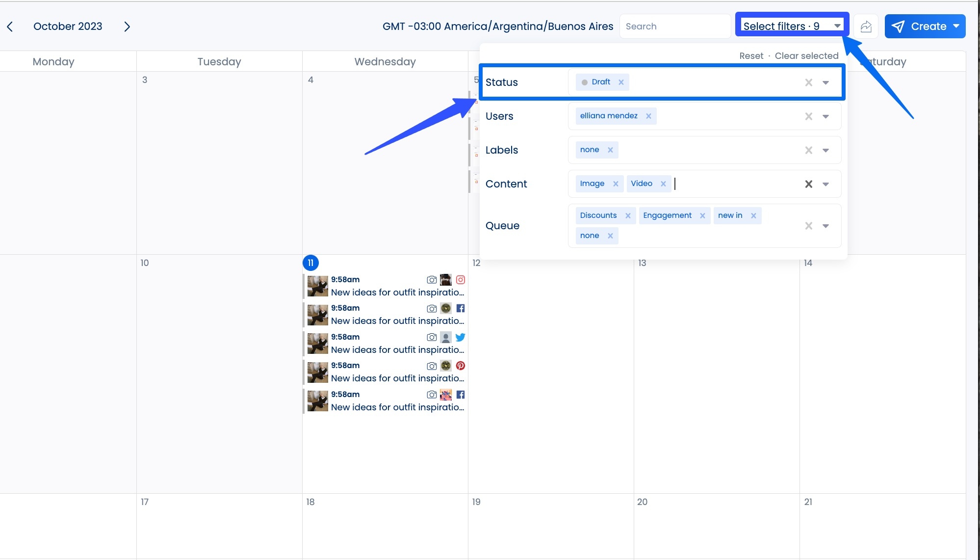Click the next month chevron
This screenshot has height=560, width=980.
127,26
